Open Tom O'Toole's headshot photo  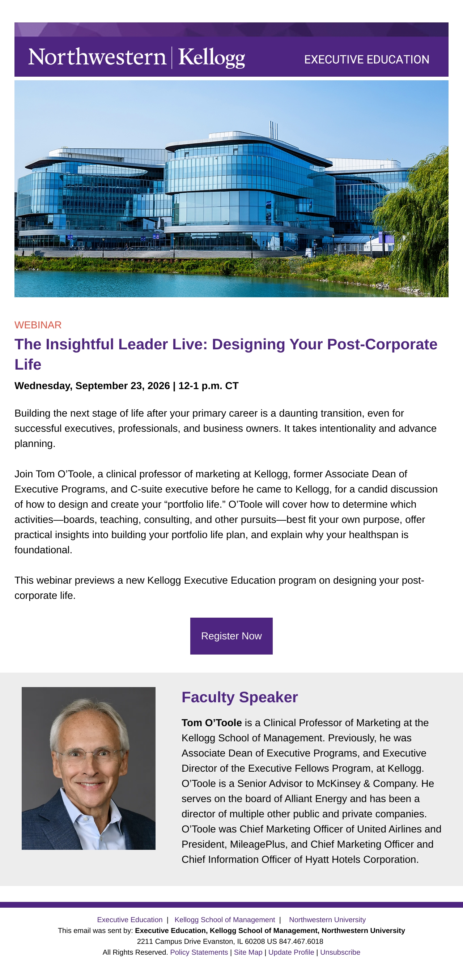pos(89,768)
